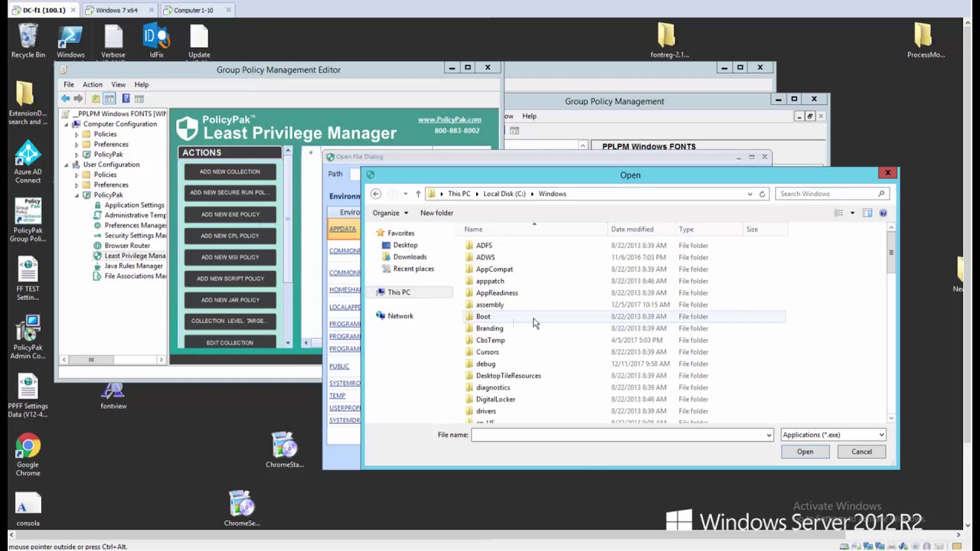Expand the File name history dropdown
This screenshot has height=551, width=980.
(769, 435)
